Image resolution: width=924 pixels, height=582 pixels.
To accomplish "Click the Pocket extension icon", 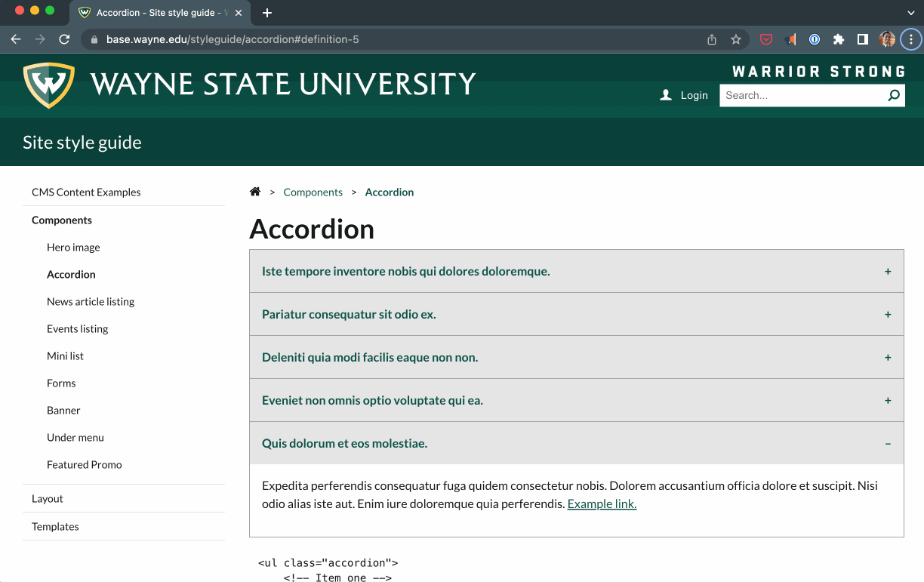I will click(766, 40).
